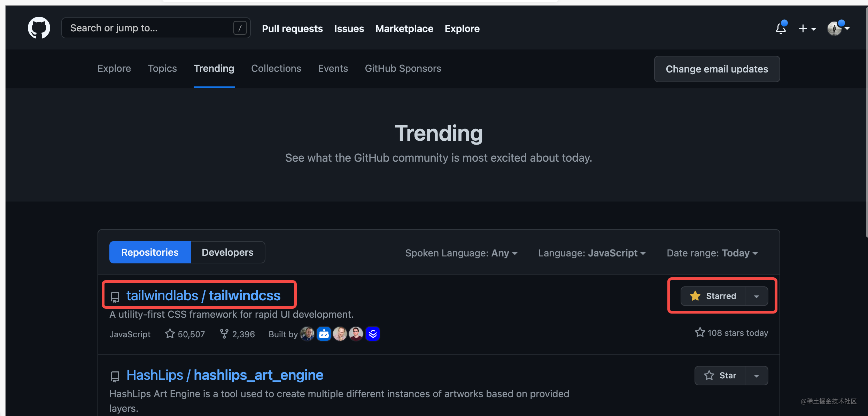Click Change email updates button
Viewport: 868px width, 416px height.
[x=717, y=69]
